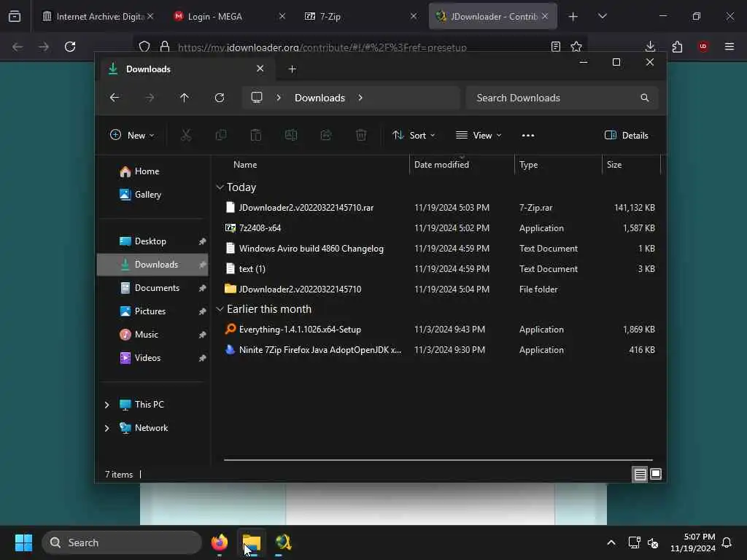The image size is (747, 560).
Task: Switch to details list view icon in status bar
Action: [640, 474]
